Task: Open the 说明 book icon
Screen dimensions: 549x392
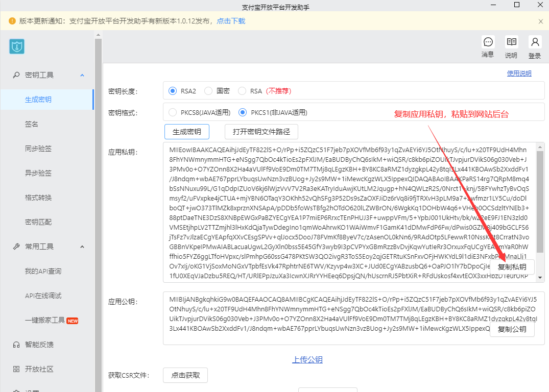Action: [511, 42]
